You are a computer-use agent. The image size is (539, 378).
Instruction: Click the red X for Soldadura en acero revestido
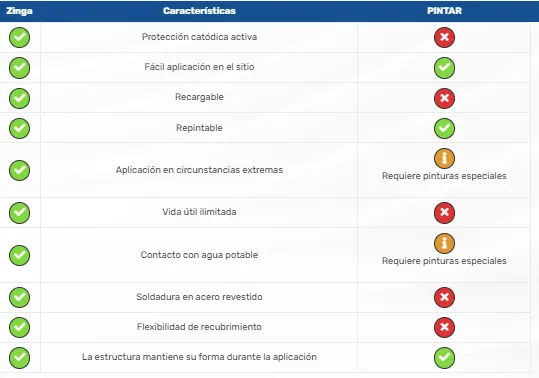[x=444, y=297]
